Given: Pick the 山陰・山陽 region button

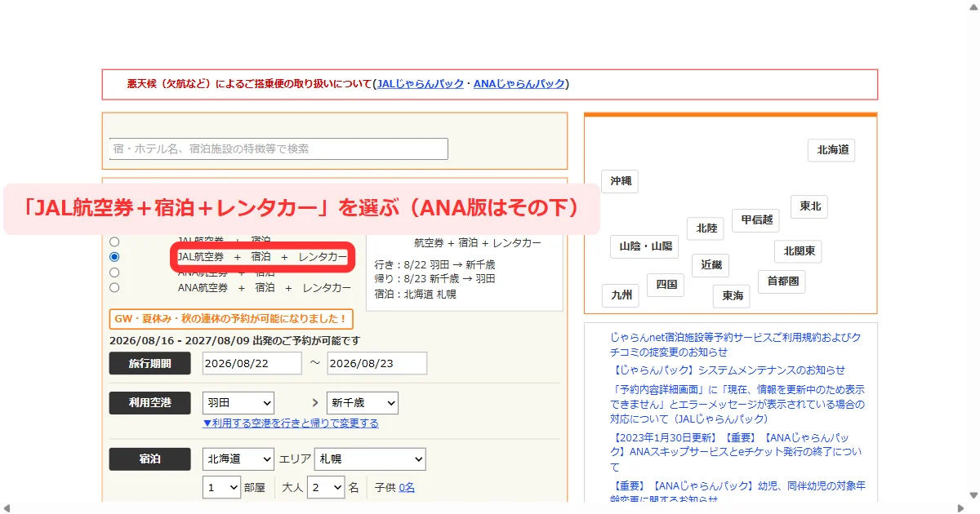Looking at the screenshot, I should [x=645, y=246].
